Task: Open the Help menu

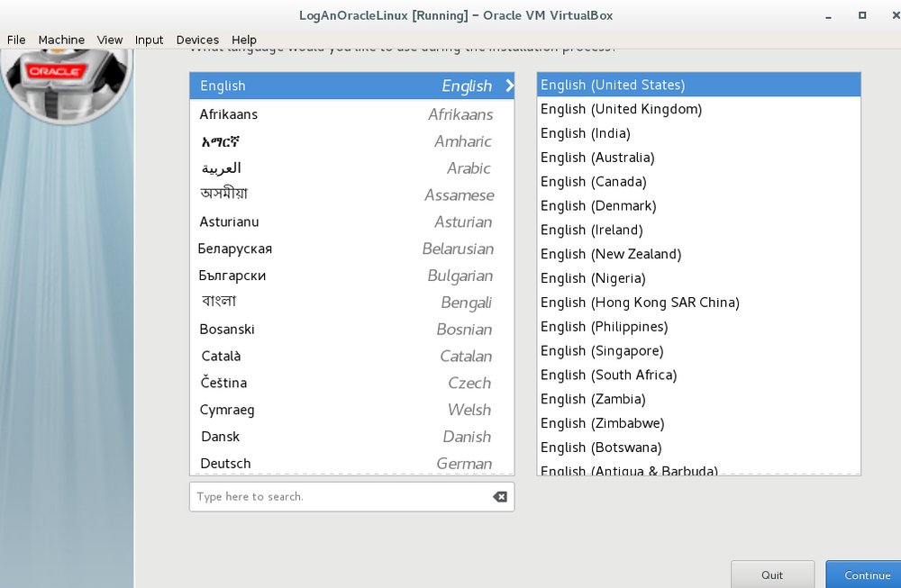Action: point(243,40)
